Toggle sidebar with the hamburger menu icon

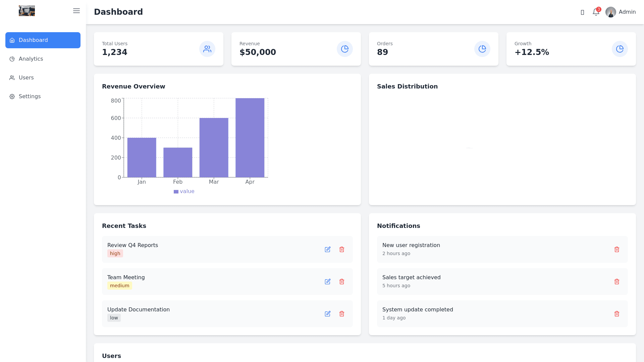(x=76, y=11)
